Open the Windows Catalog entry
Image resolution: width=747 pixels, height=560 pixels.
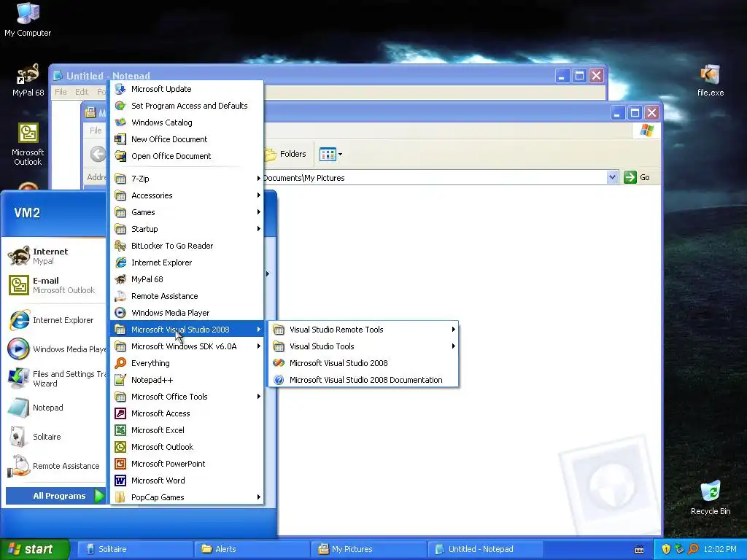coord(187,122)
